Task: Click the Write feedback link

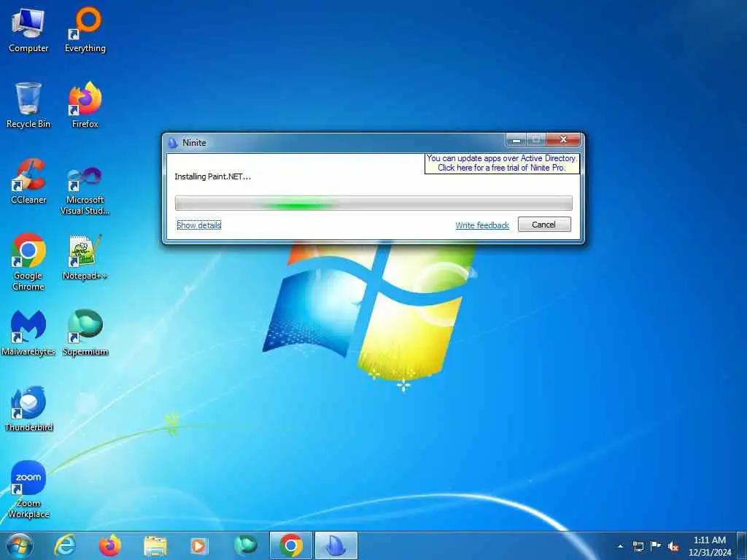Action: coord(482,225)
